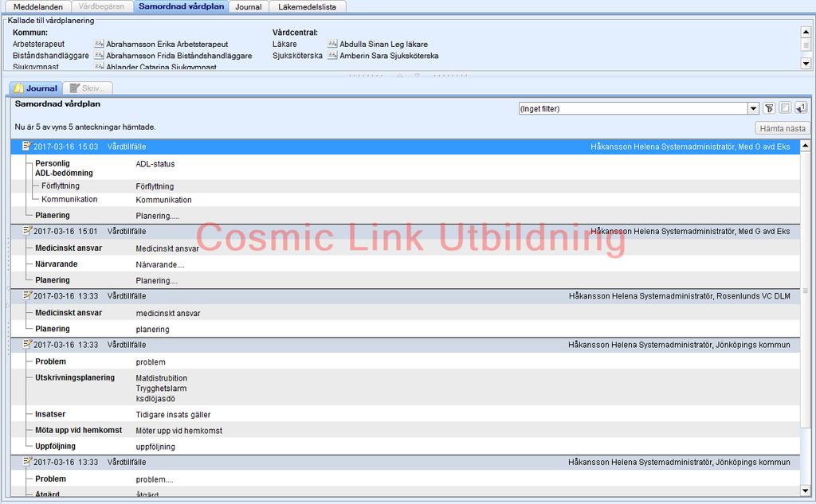The height and width of the screenshot is (504, 816).
Task: Click the blank square button right of the funnel
Action: pos(785,108)
